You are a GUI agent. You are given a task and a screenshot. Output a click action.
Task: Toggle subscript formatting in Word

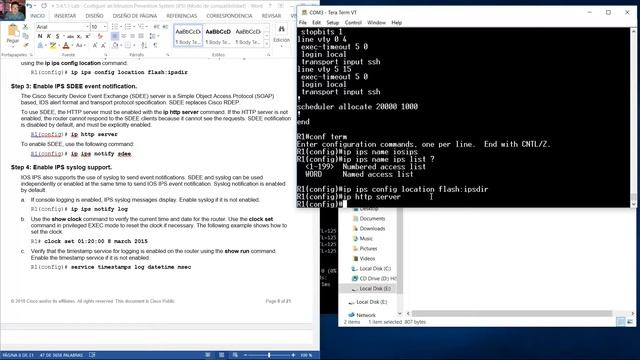tap(79, 36)
